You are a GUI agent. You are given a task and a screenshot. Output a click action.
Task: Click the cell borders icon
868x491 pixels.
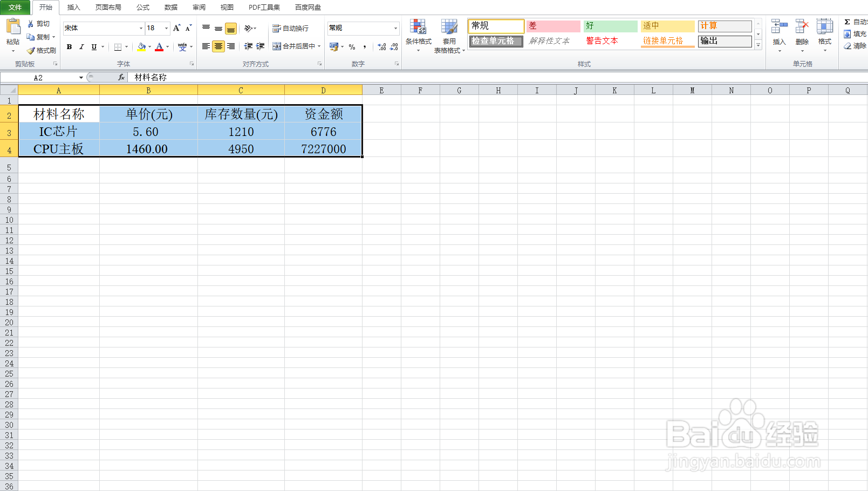(118, 47)
